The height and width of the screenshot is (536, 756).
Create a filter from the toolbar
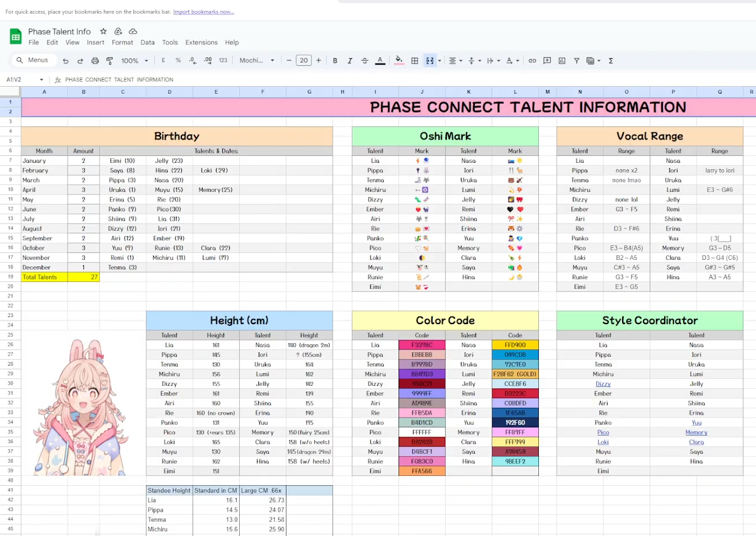576,61
